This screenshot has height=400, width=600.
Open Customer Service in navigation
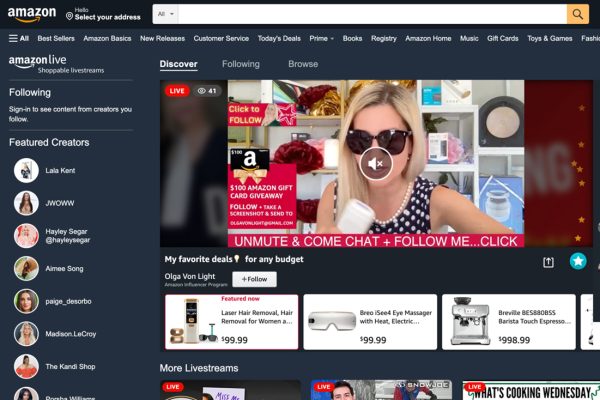(221, 38)
